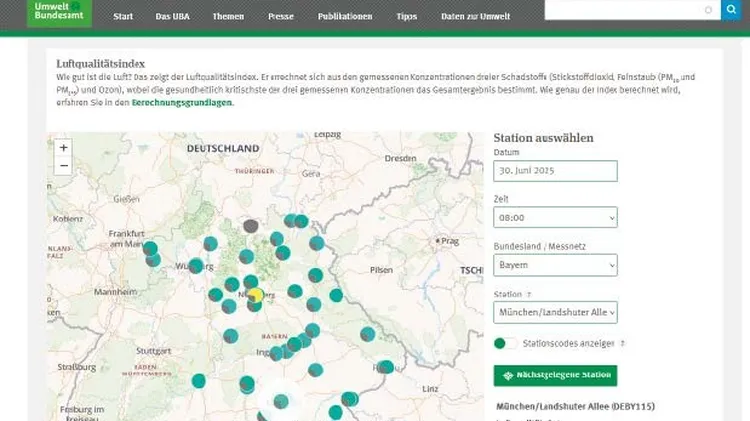Open the Start menu item

tap(123, 16)
